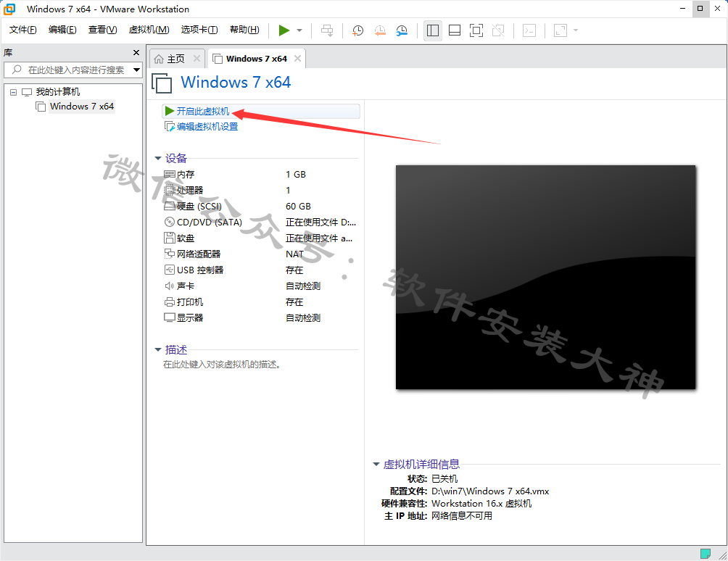The image size is (728, 561).
Task: Select the 硬盘 (SCSI) device row
Action: point(260,207)
